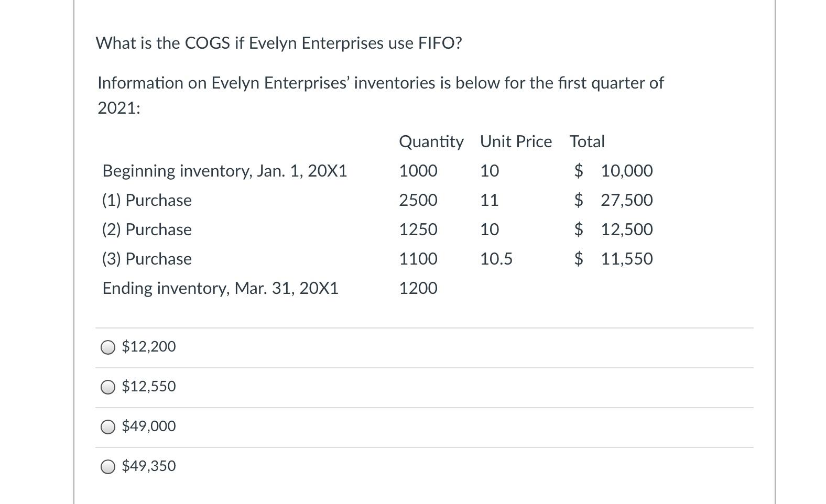Click the $12,500 total value

[x=625, y=229]
